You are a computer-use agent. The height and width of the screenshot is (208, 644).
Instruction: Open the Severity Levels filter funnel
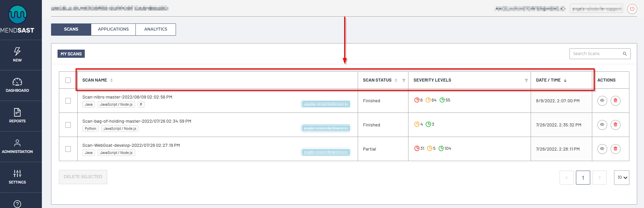click(526, 81)
